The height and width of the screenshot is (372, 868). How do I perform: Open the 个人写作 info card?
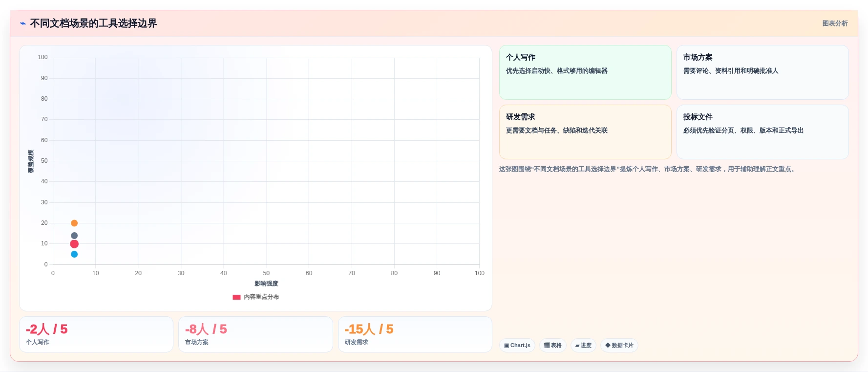(x=585, y=72)
